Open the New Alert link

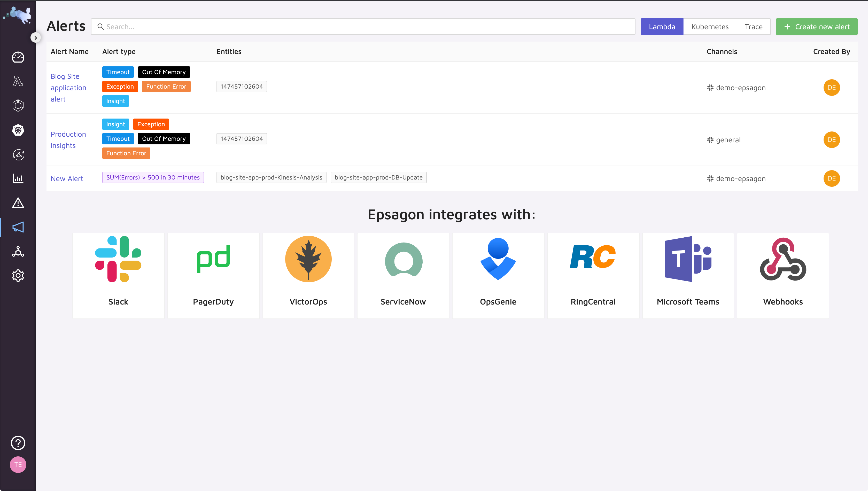(x=67, y=179)
